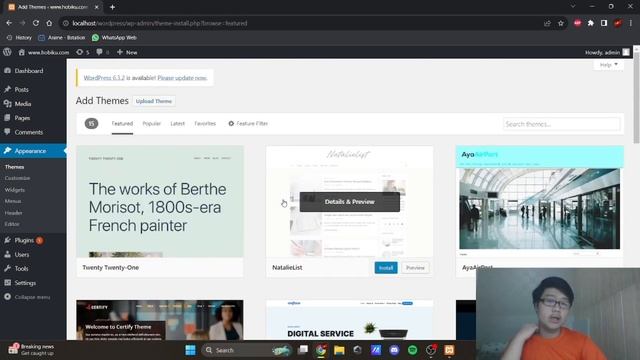Open browser home page
Screen dimensions: 640x360
(x=49, y=23)
